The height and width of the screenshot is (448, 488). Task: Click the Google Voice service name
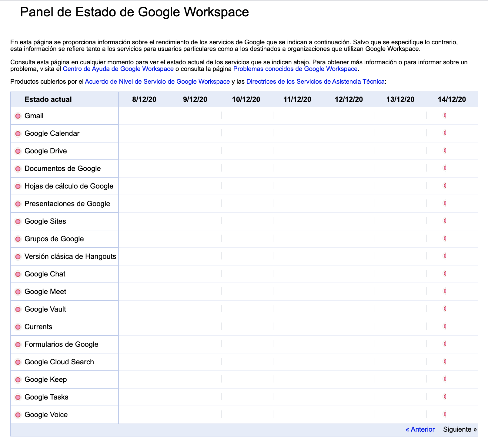(46, 415)
